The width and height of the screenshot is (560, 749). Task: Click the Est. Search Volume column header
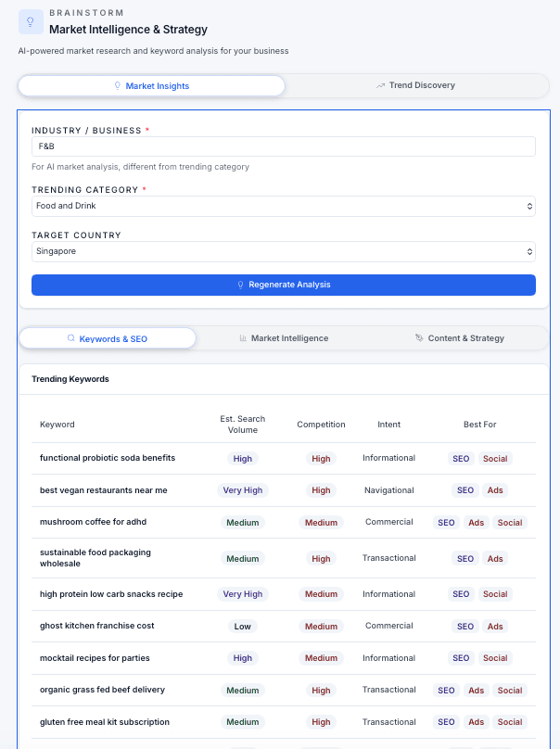pos(242,425)
